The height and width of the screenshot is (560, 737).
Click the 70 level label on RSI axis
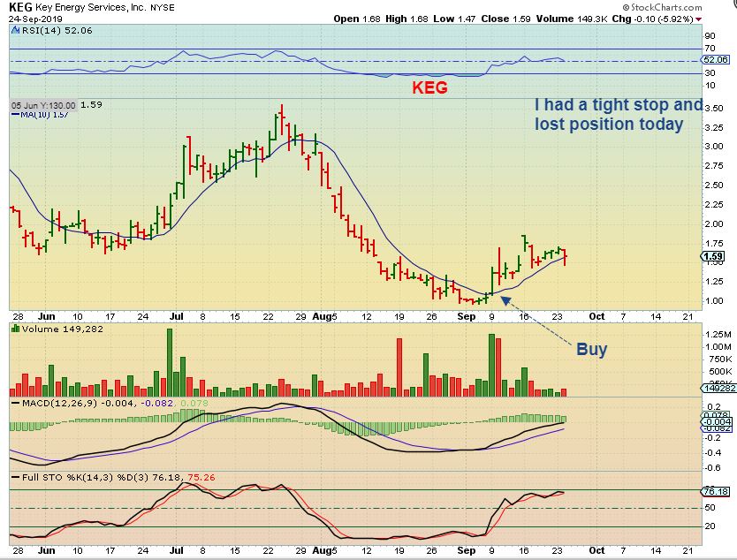(710, 49)
